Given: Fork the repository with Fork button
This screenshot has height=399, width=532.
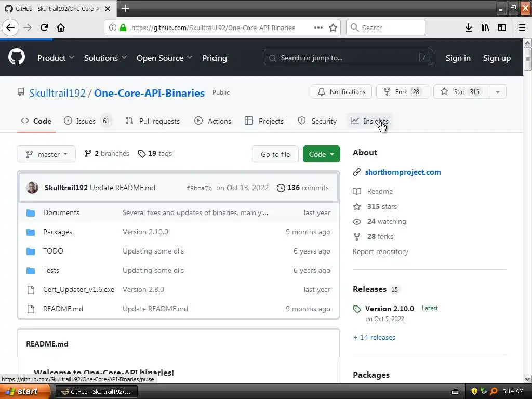Looking at the screenshot, I should [x=403, y=92].
